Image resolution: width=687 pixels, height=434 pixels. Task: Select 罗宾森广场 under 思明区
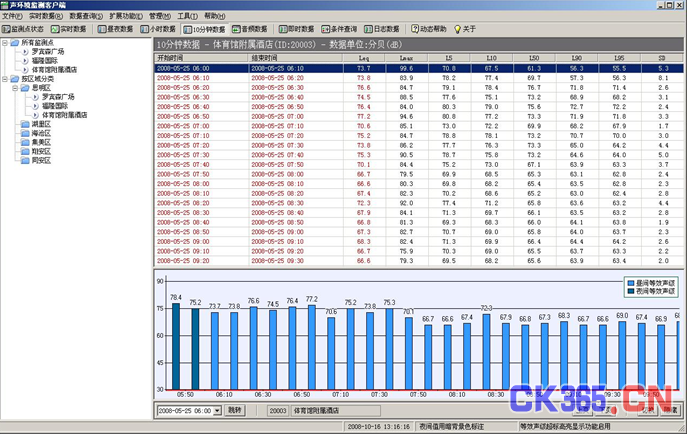[x=58, y=97]
